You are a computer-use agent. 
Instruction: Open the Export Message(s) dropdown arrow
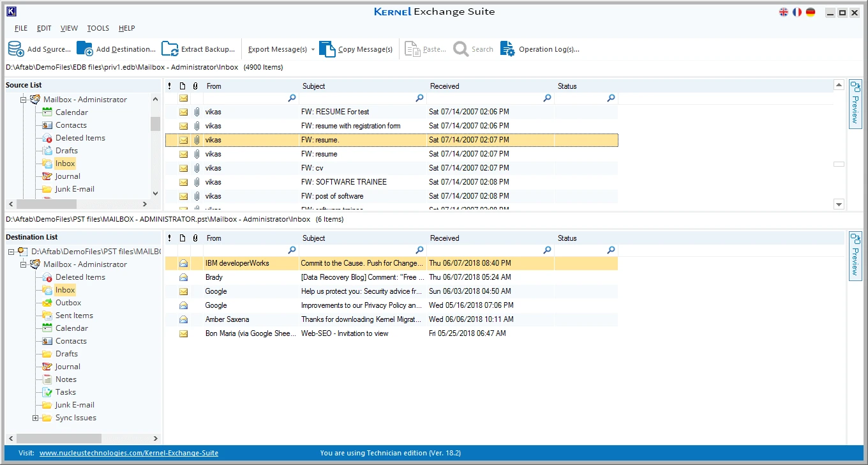click(313, 49)
